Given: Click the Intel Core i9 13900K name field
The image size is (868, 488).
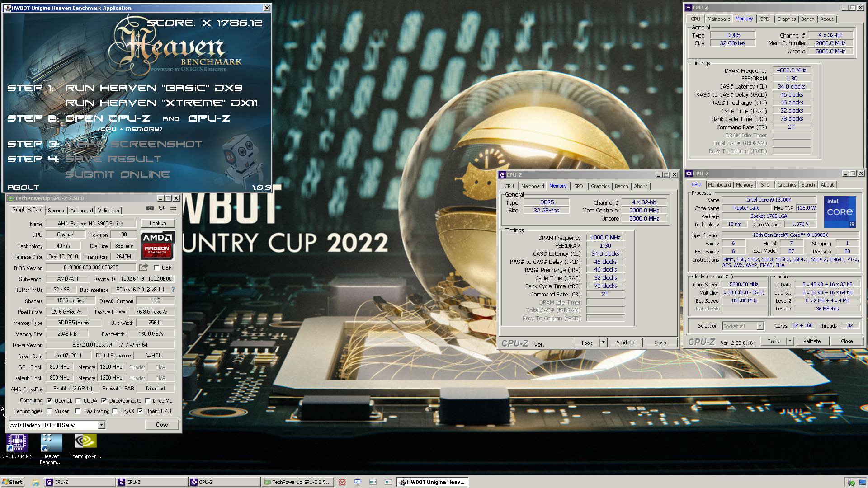Looking at the screenshot, I should coord(769,200).
